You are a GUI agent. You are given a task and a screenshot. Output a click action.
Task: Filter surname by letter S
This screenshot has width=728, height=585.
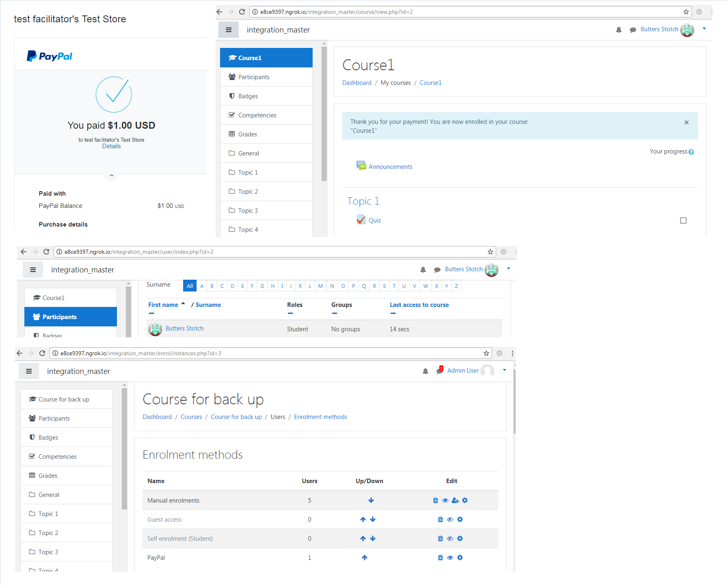point(384,286)
